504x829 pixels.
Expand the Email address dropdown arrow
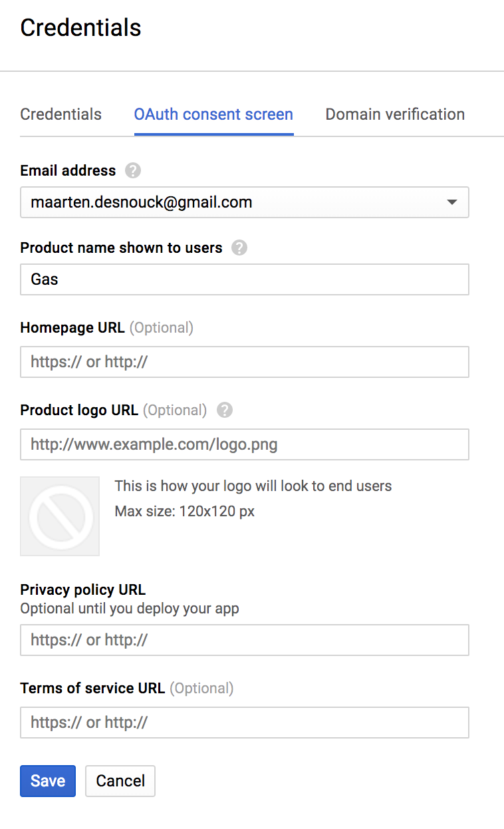point(452,202)
